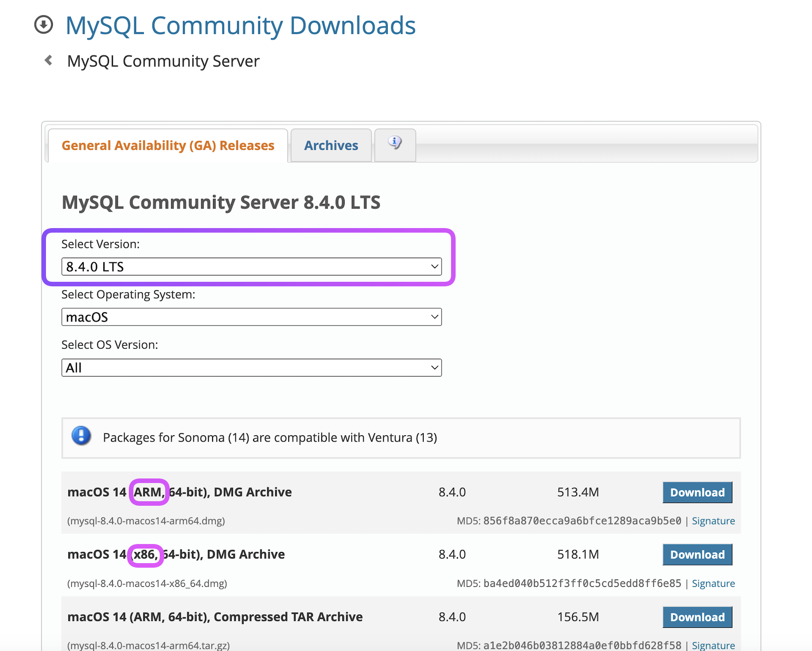Click the download circle icon beside page title

coord(44,25)
